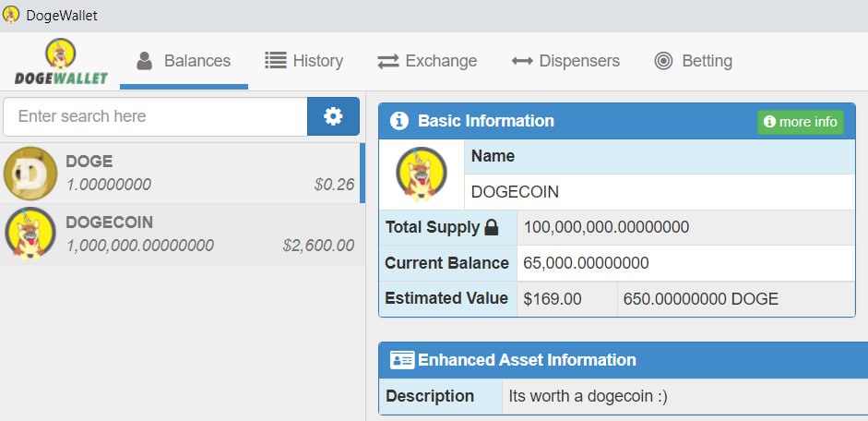This screenshot has height=421, width=868.
Task: Focus the 'Enter search here' field
Action: click(155, 116)
